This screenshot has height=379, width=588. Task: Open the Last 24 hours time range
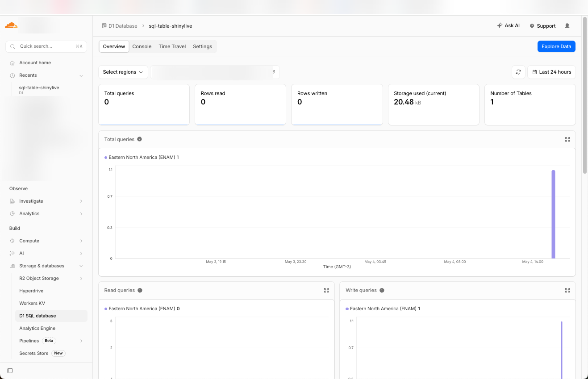[551, 72]
